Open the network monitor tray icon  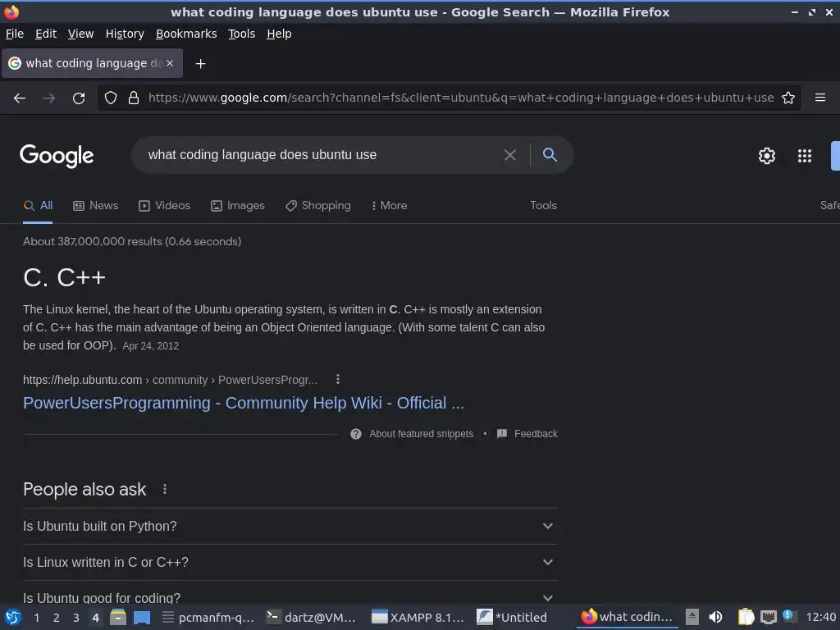coord(769,617)
